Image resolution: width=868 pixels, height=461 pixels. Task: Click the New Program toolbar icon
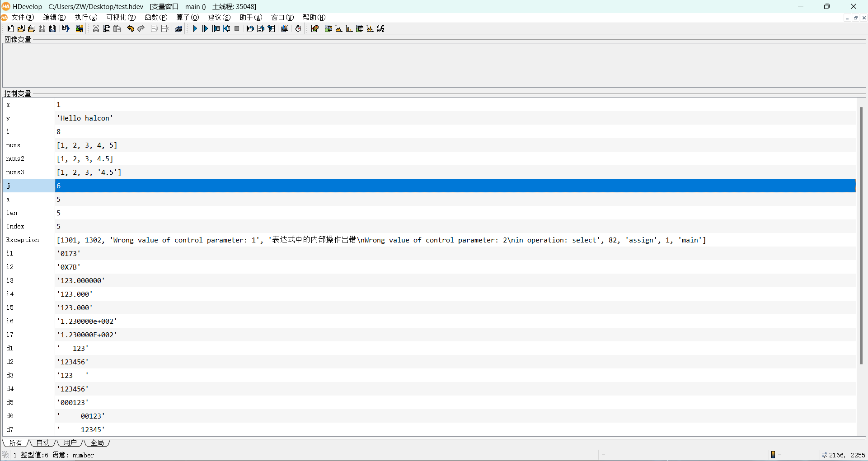click(x=10, y=28)
